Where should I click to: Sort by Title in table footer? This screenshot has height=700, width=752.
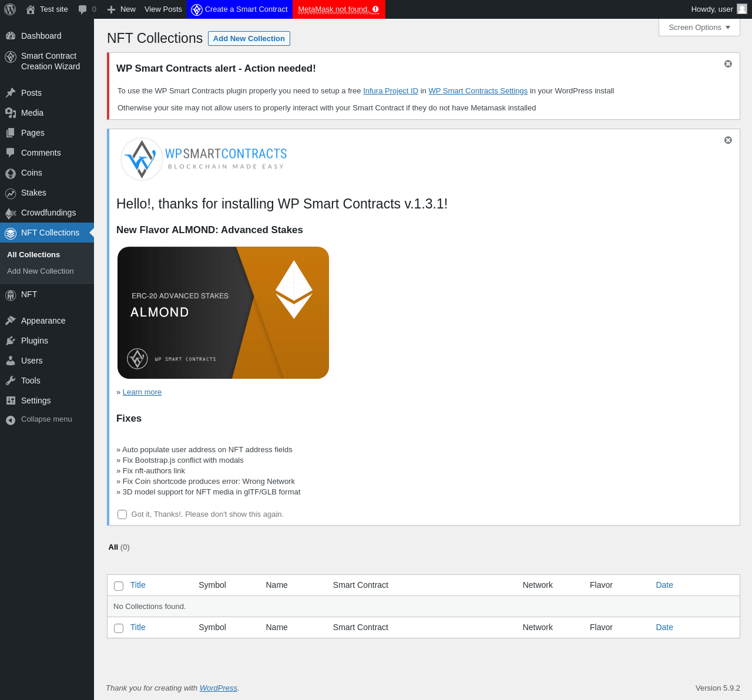pos(138,628)
